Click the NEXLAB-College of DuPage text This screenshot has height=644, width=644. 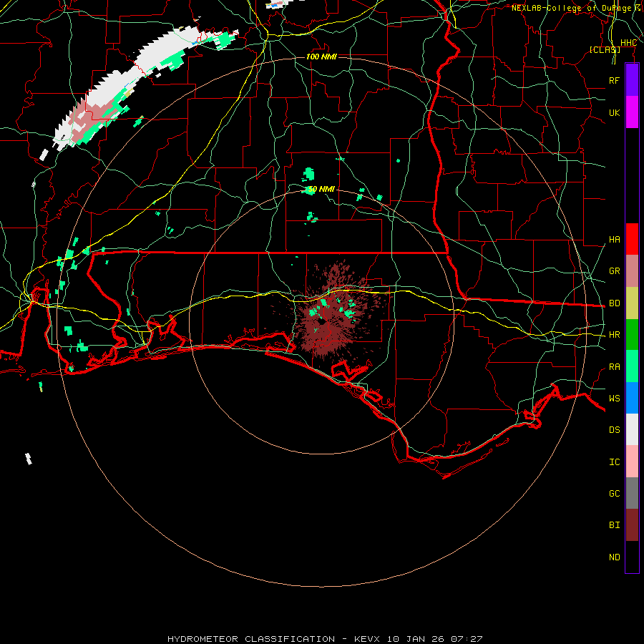point(571,8)
